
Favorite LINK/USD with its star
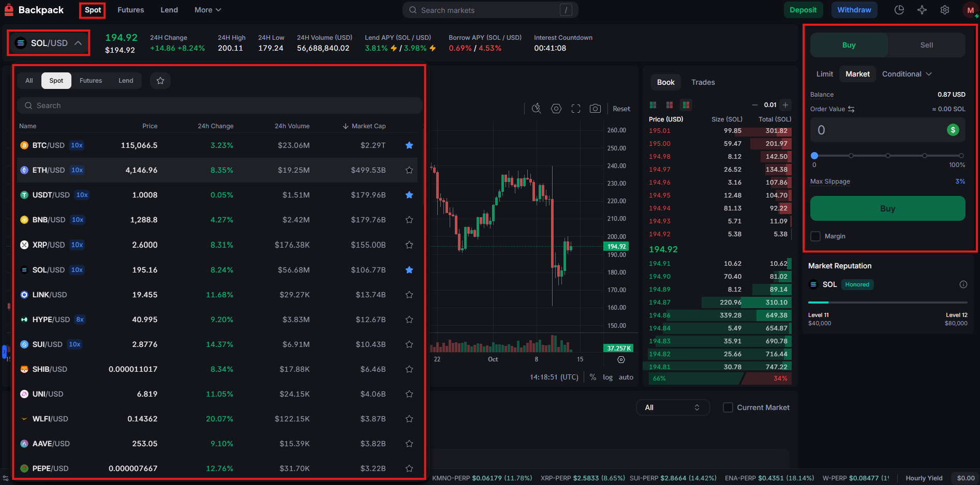(409, 295)
